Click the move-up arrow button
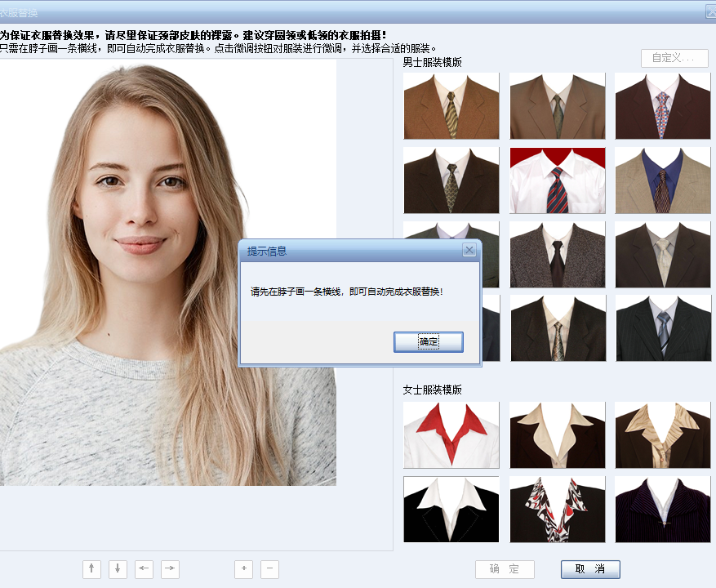This screenshot has width=716, height=588. (91, 569)
